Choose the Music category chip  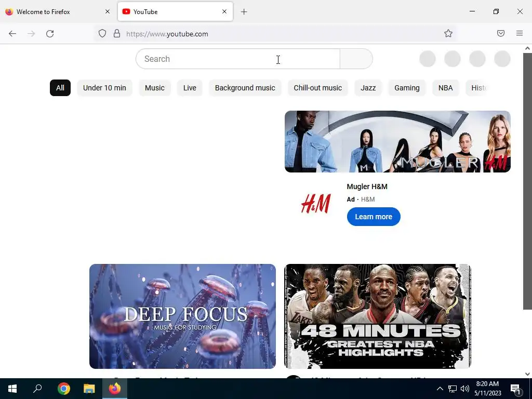coord(155,88)
